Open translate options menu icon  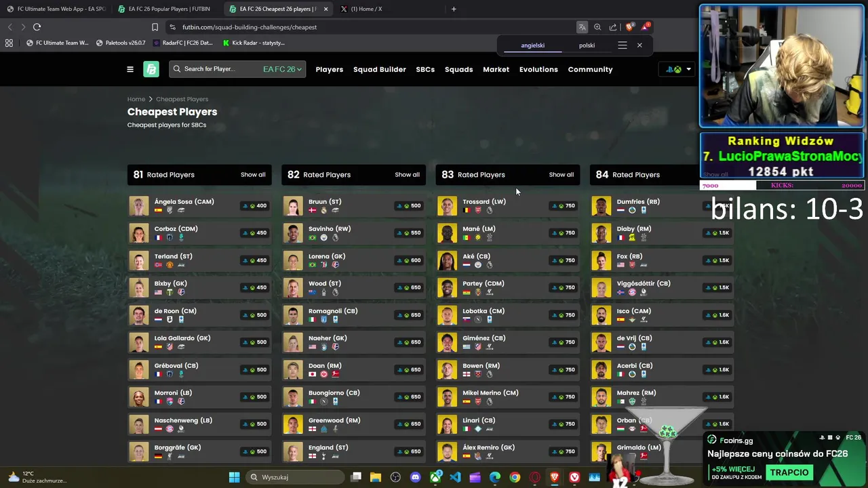(623, 45)
